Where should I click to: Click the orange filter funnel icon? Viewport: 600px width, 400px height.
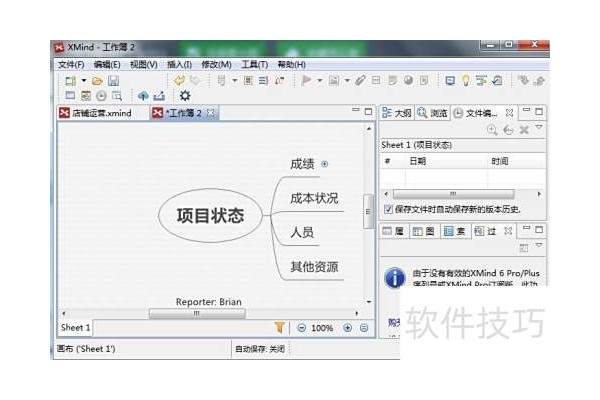[x=280, y=328]
